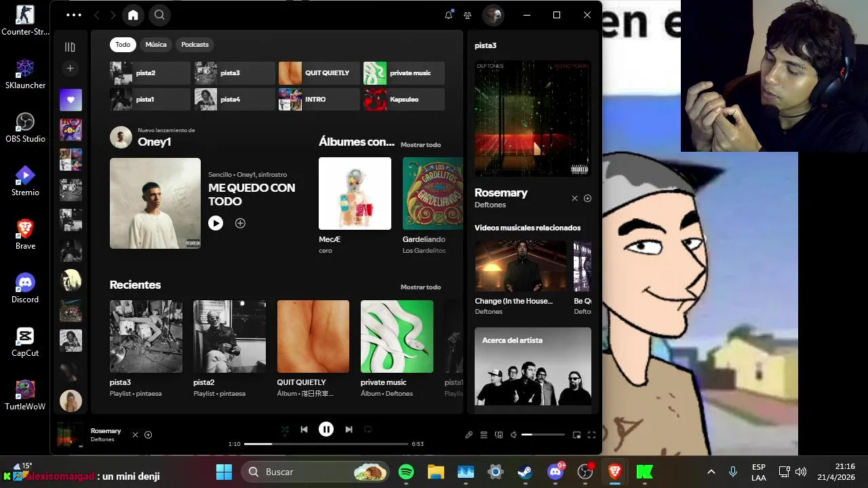Open Rosemary title in Now Playing panel
This screenshot has width=868, height=488.
tap(501, 192)
